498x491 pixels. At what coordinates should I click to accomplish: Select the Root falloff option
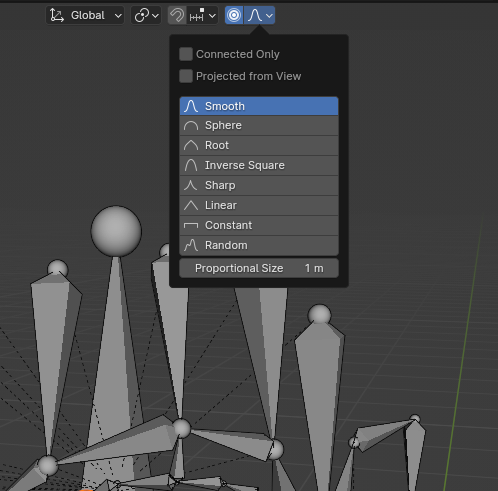coord(259,146)
